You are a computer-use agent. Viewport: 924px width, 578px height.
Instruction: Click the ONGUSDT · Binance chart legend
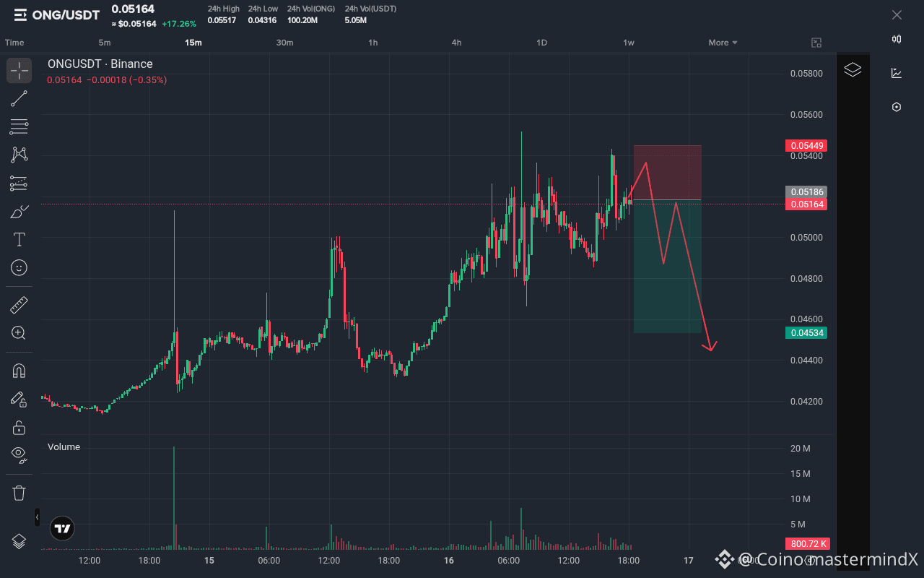[x=100, y=64]
